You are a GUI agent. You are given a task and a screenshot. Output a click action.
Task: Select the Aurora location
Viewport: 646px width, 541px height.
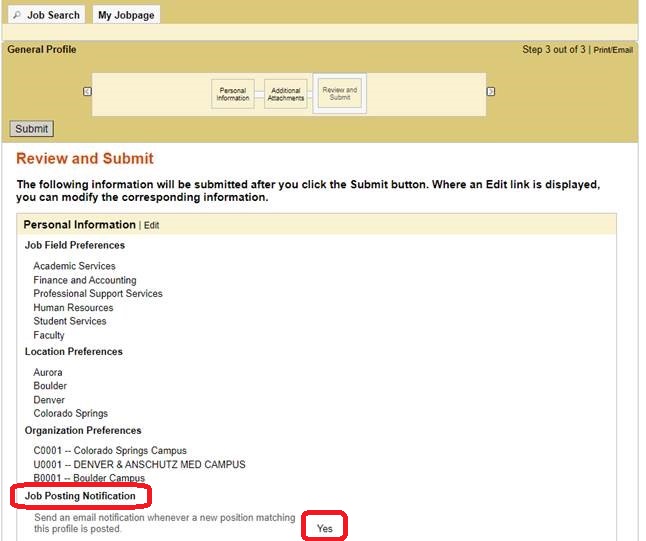[x=48, y=372]
